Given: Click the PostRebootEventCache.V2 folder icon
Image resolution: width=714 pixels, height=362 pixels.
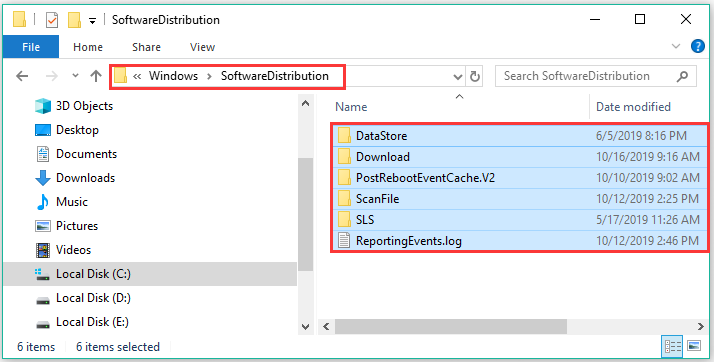Looking at the screenshot, I should tap(344, 177).
